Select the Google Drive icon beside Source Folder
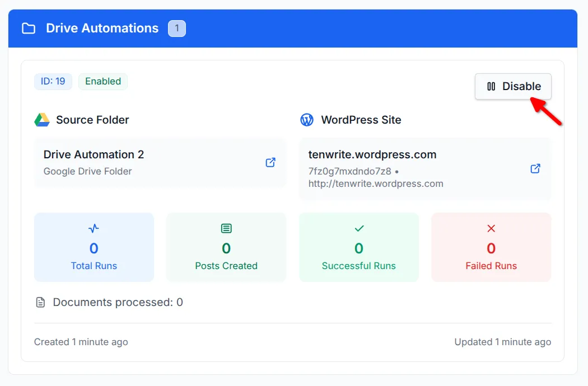The width and height of the screenshot is (588, 386). tap(41, 119)
